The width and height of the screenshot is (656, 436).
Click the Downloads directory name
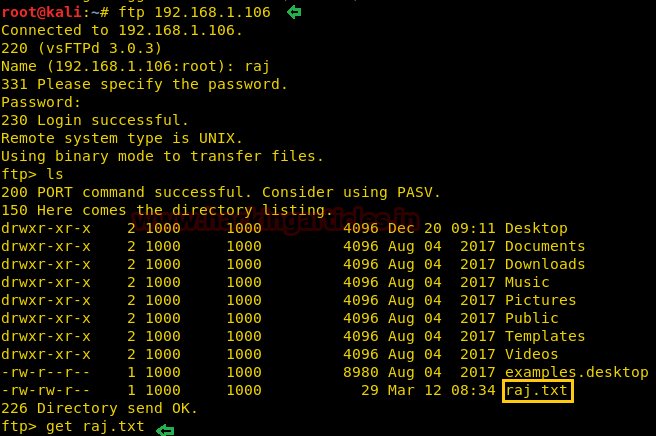[x=545, y=264]
